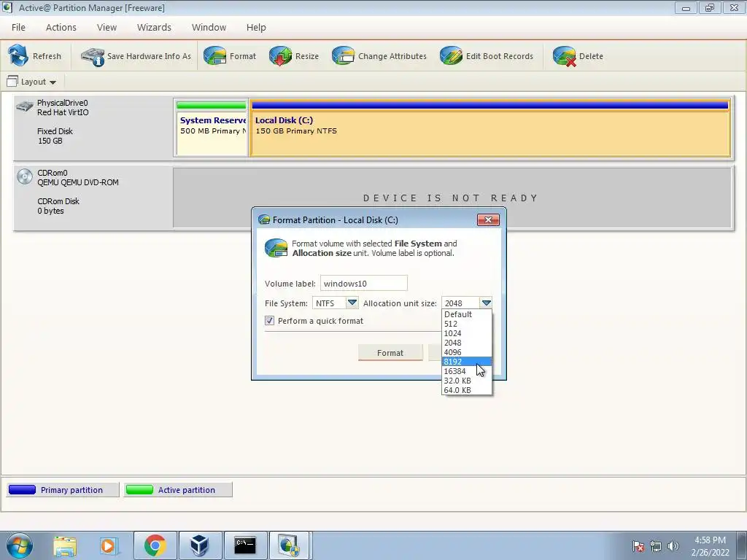Click the Refresh toolbar icon
This screenshot has height=560, width=747.
point(18,55)
